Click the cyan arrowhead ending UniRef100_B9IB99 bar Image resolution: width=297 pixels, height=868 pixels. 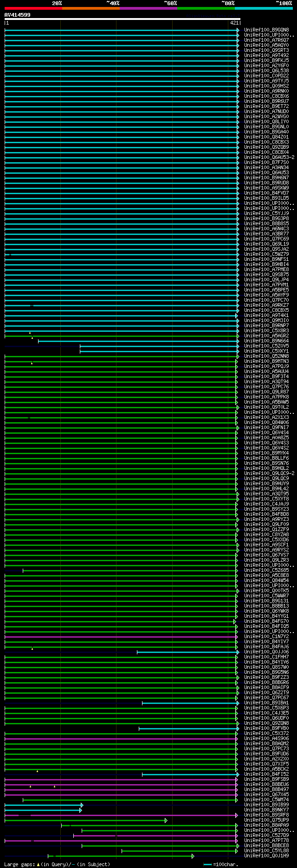pyautogui.click(x=82, y=805)
